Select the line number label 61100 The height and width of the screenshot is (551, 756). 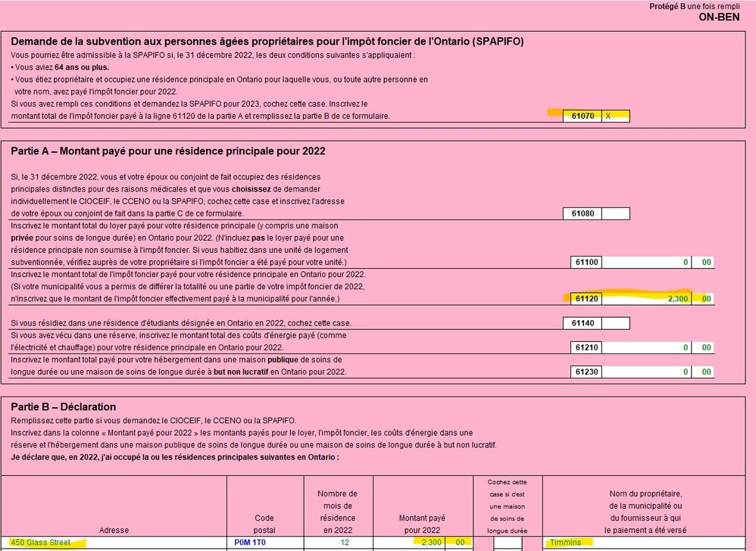point(586,262)
